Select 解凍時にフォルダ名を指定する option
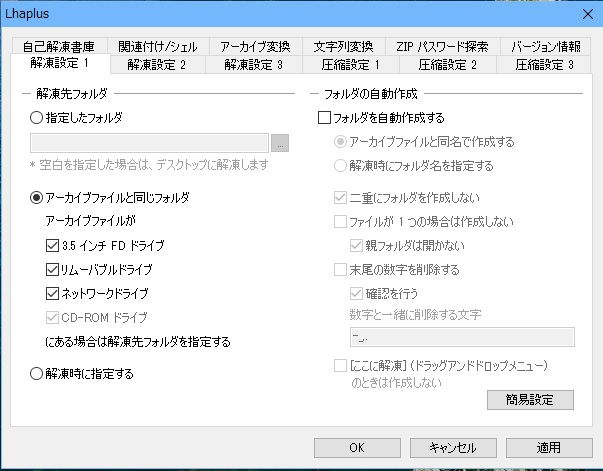Screen dimensions: 603x471 340,166
